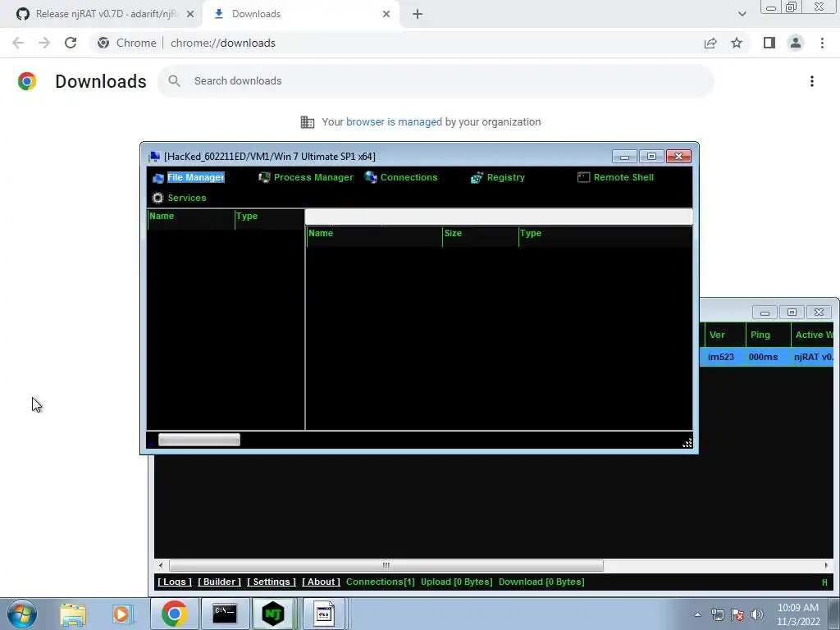This screenshot has width=840, height=630.
Task: Sort file list by Size column
Action: 480,234
